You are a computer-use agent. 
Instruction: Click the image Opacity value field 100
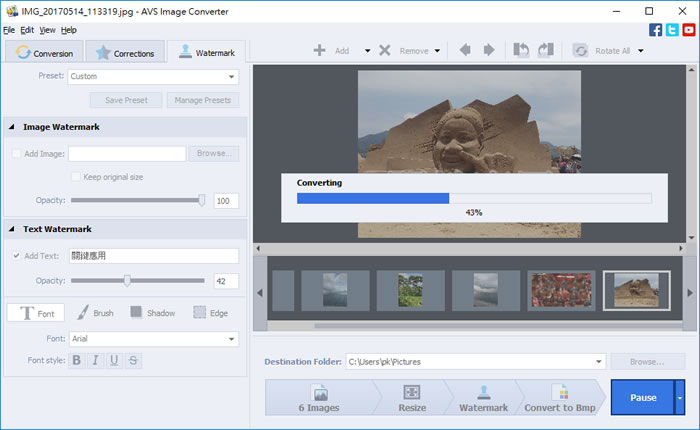coord(226,200)
